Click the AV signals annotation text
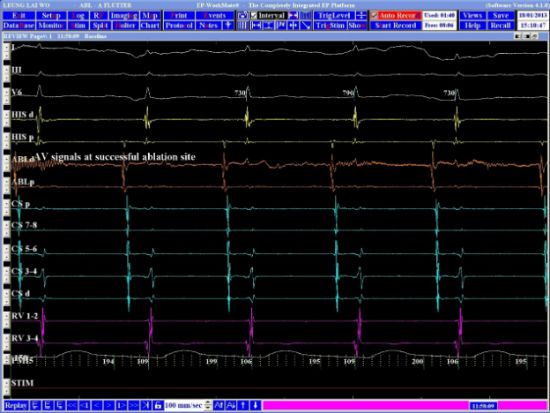 point(115,157)
